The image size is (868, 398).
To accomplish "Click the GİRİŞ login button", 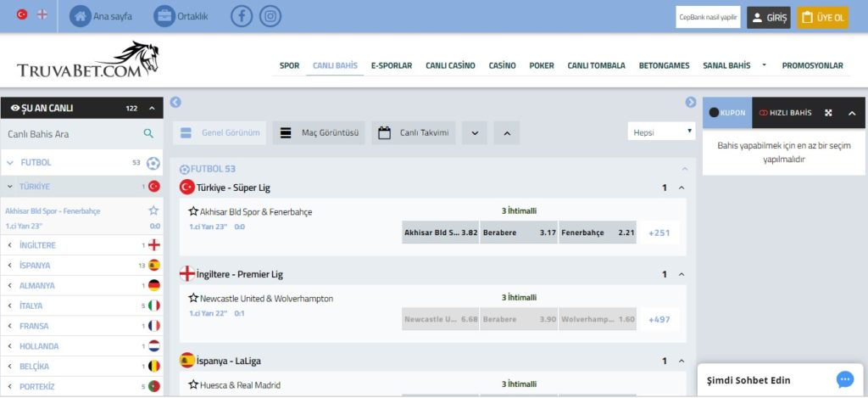I will pyautogui.click(x=768, y=18).
